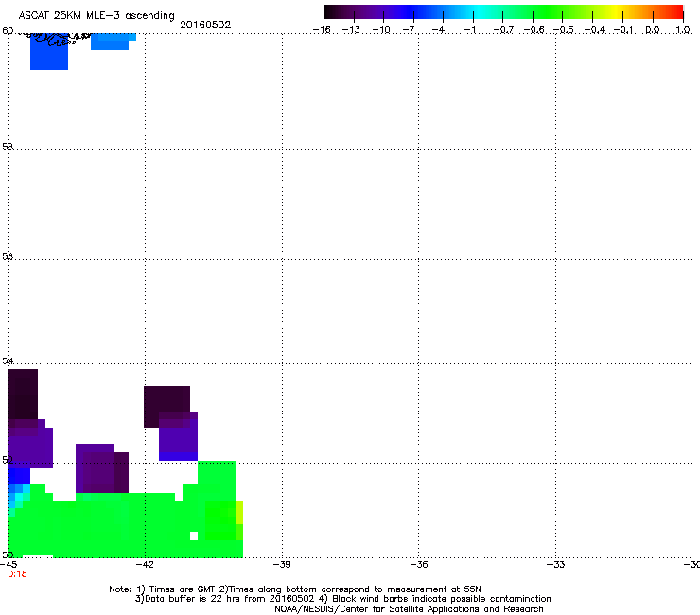700x615 pixels.
Task: Click the dark block just below latitude 54
Action: pyautogui.click(x=23, y=394)
